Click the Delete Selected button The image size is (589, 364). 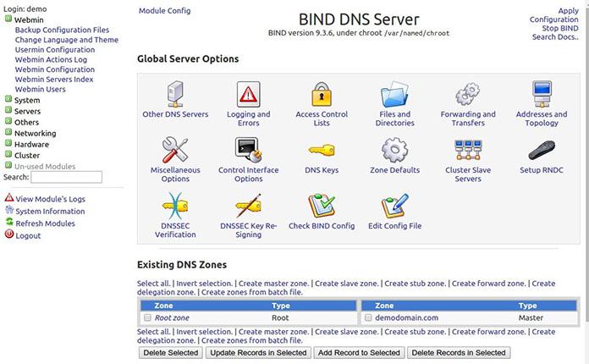[171, 353]
